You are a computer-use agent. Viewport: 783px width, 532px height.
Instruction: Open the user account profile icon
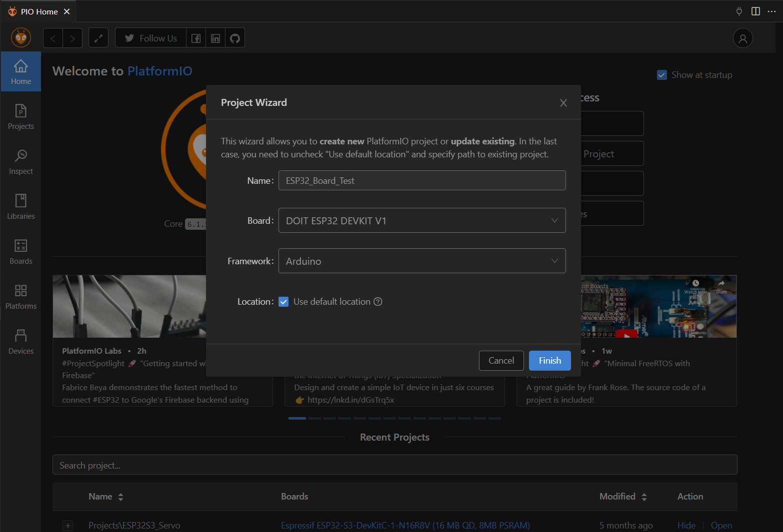[x=743, y=38]
